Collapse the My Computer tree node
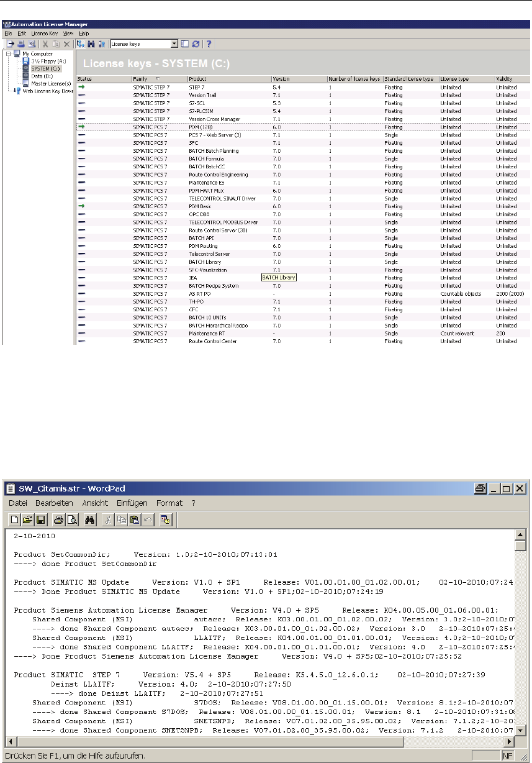Image resolution: width=532 pixels, height=763 pixels. point(8,54)
